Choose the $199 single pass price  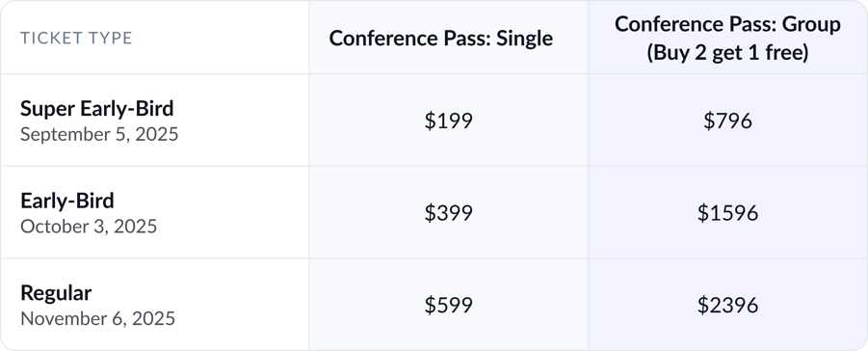448,121
